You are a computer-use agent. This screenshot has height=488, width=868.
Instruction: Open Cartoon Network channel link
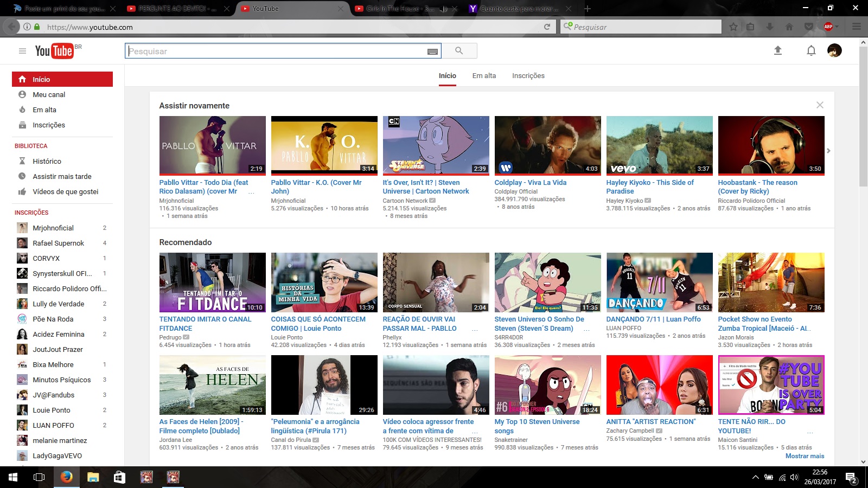tap(405, 201)
